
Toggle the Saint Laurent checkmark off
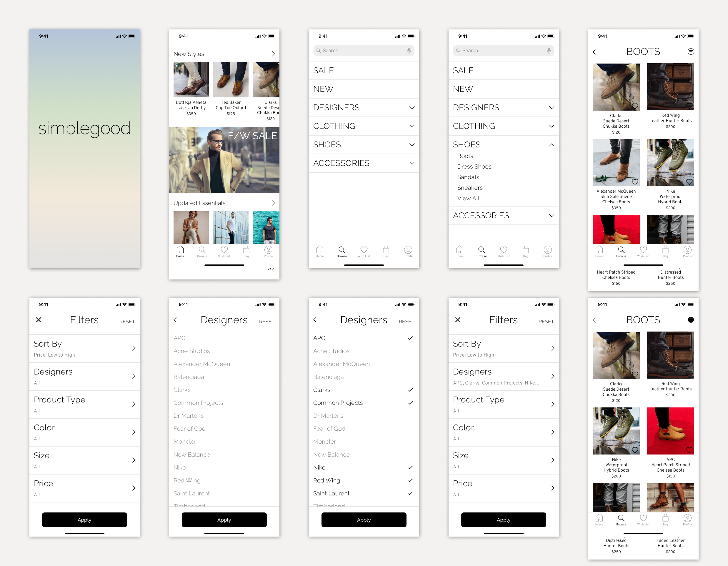click(410, 493)
